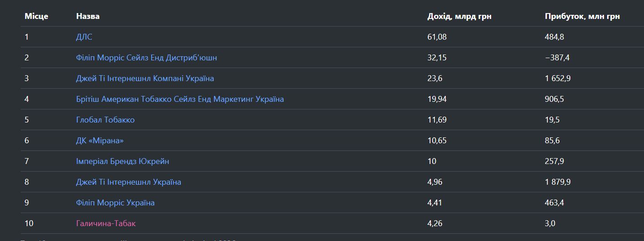The image size is (644, 241).
Task: Select the 906,5 profit value
Action: [555, 99]
